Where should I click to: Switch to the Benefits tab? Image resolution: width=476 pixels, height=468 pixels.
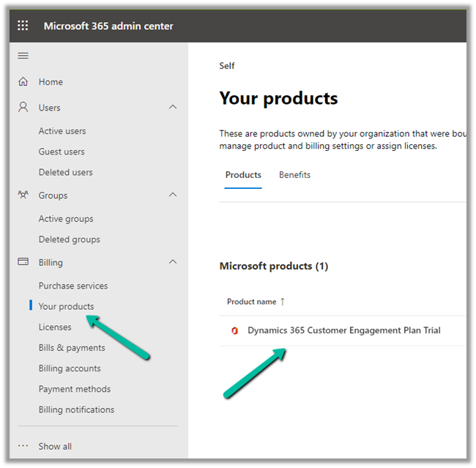(294, 175)
